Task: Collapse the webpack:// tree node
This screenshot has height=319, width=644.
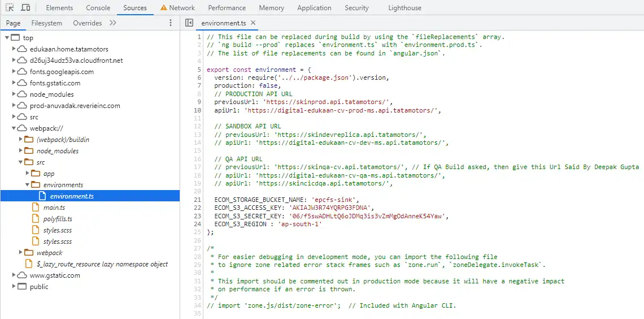Action: [14, 128]
